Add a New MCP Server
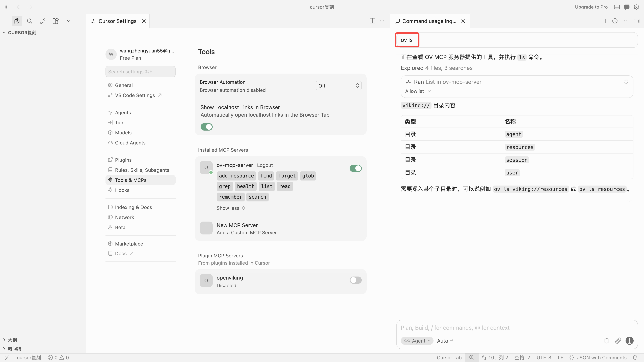 pyautogui.click(x=281, y=229)
